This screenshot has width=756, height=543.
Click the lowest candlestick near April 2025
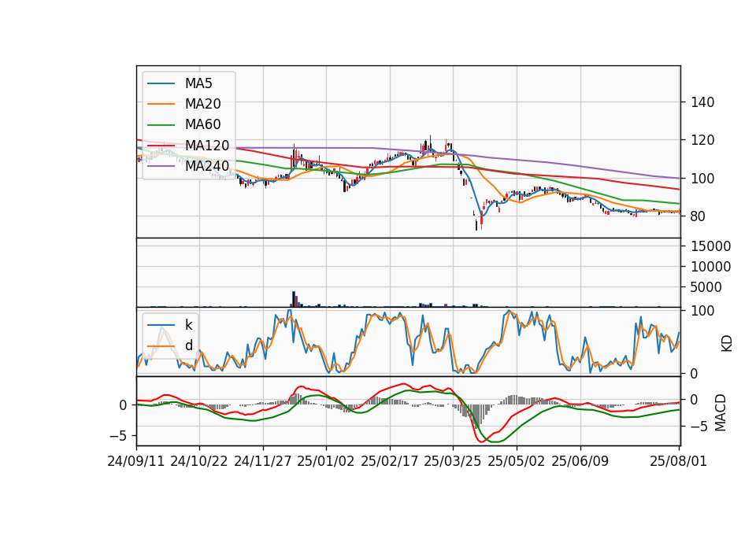tap(476, 225)
